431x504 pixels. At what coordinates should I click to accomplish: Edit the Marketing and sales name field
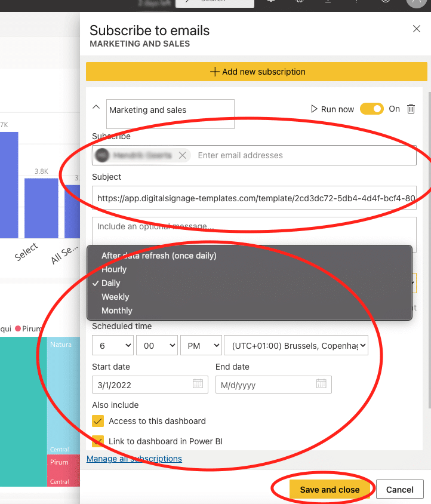click(170, 114)
